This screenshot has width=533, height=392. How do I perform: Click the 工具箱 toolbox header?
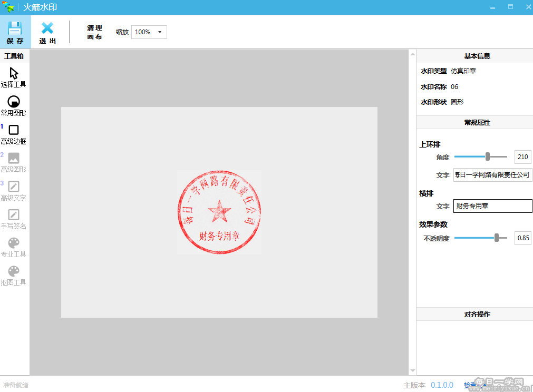coord(14,56)
